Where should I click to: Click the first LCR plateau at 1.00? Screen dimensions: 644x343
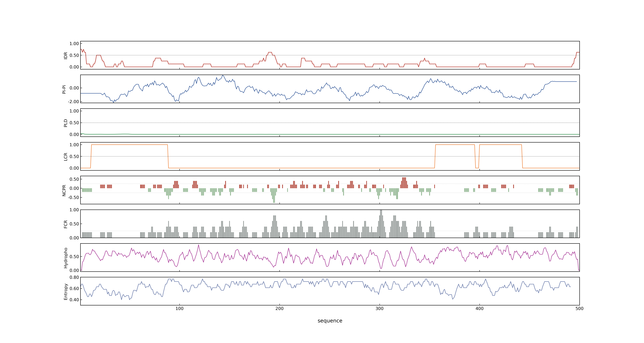click(x=130, y=145)
